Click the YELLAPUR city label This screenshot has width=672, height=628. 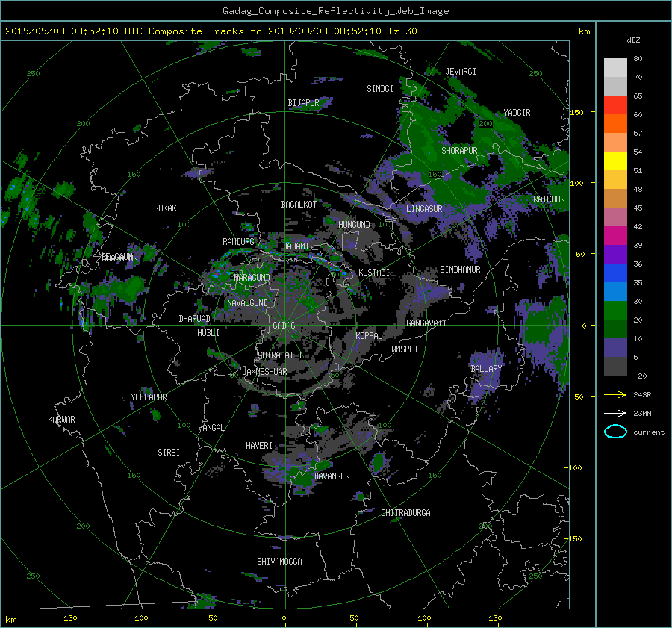pos(149,397)
